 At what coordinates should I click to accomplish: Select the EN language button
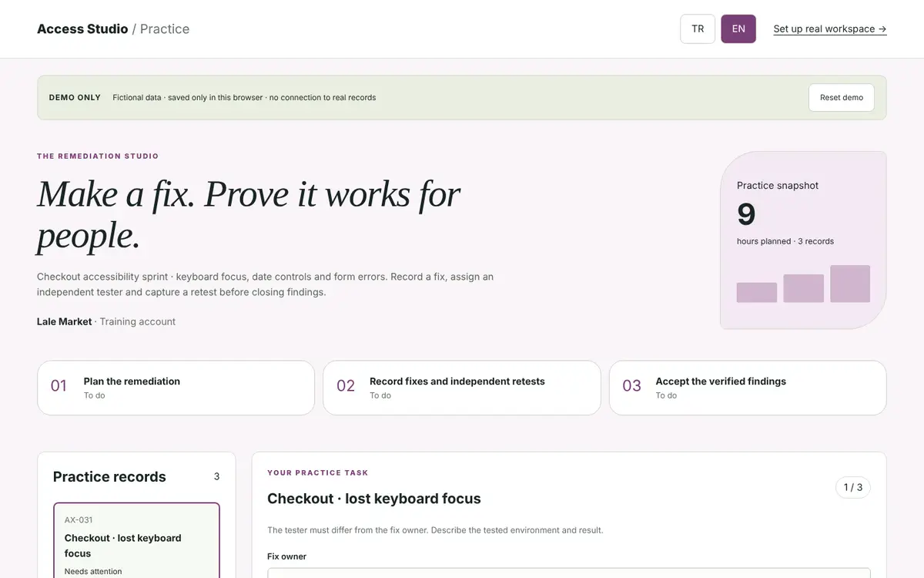coord(738,29)
